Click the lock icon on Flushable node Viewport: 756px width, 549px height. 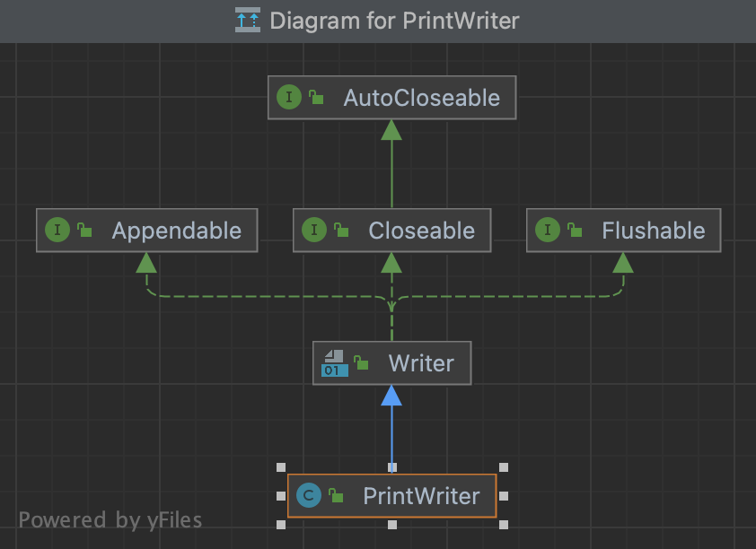(575, 231)
